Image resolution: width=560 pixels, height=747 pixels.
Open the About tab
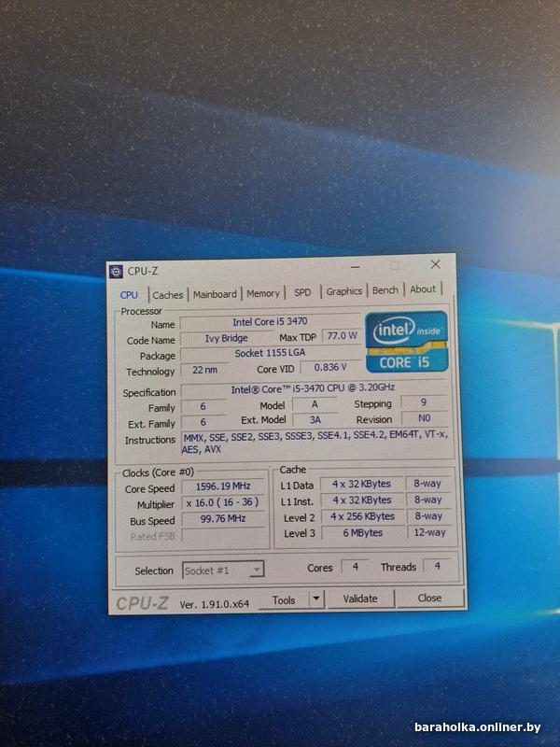tap(423, 289)
